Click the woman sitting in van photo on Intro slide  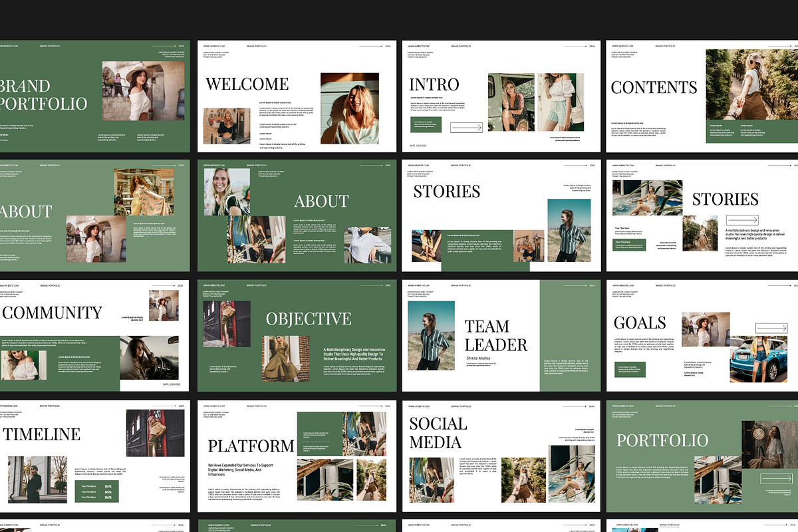coord(511,103)
